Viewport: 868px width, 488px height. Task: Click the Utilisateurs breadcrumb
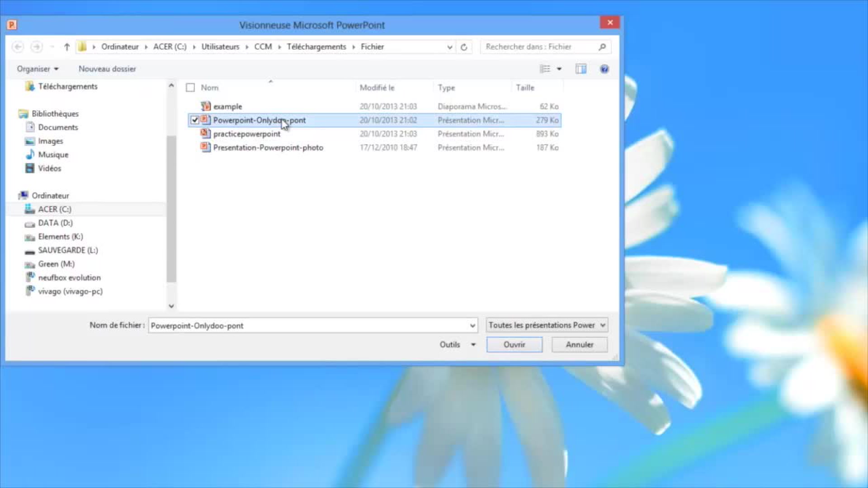[x=220, y=47]
